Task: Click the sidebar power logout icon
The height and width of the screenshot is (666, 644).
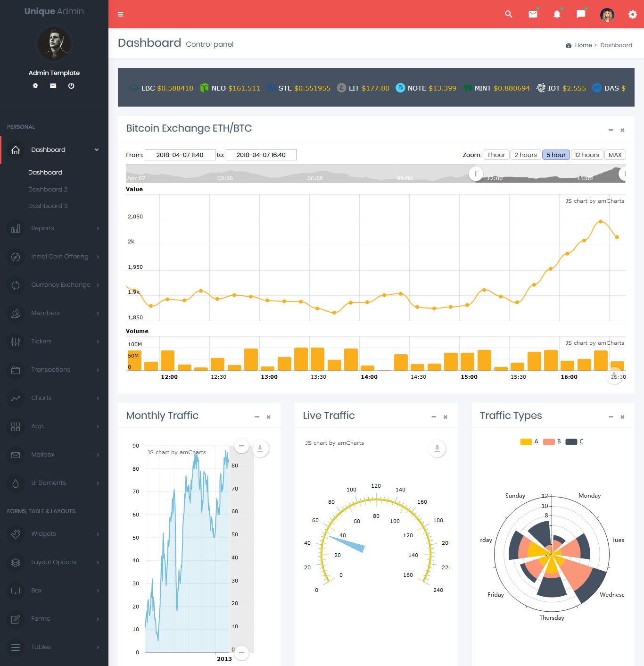Action: point(71,86)
